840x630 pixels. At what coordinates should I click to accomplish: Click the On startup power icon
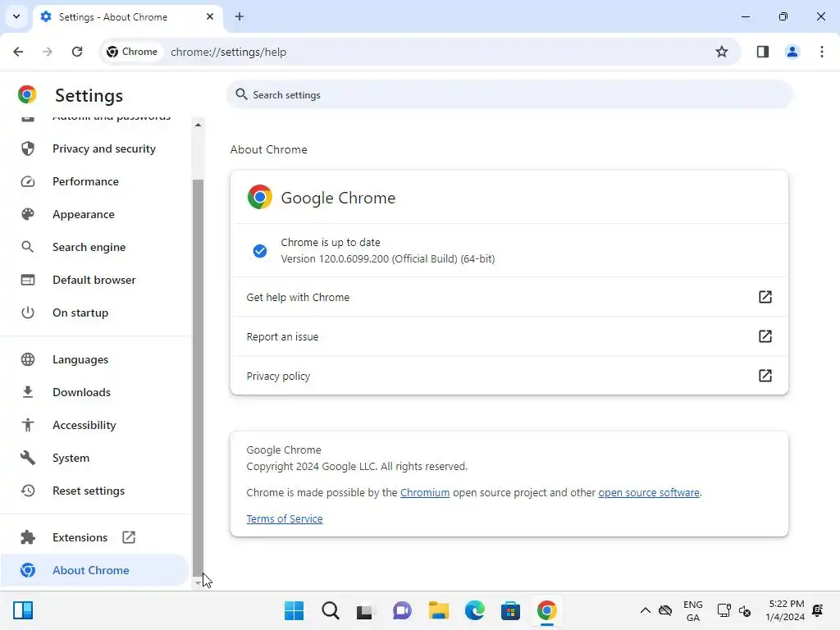click(x=28, y=313)
